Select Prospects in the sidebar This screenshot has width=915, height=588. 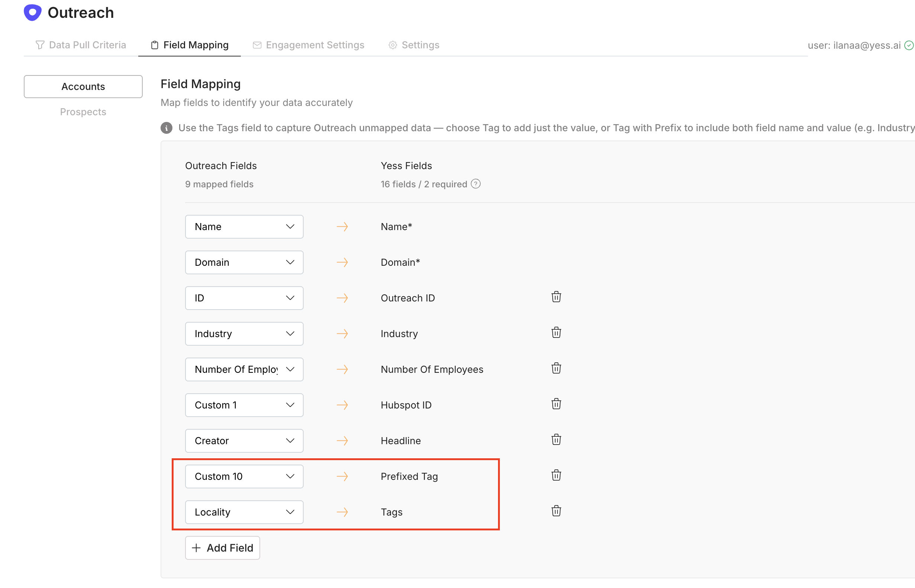[83, 112]
